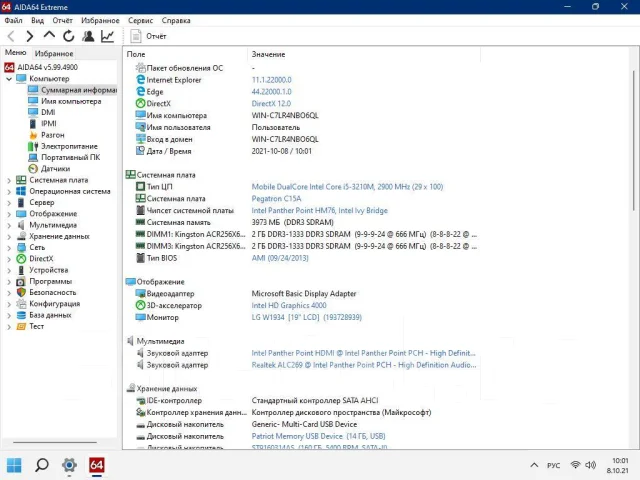Expand the Сервер tree node

click(x=9, y=202)
